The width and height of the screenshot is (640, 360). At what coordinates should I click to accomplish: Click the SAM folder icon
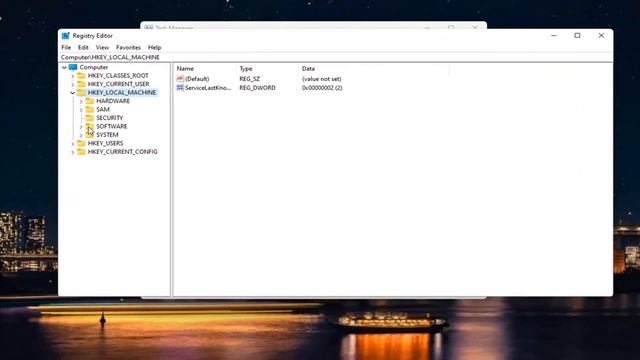point(90,109)
